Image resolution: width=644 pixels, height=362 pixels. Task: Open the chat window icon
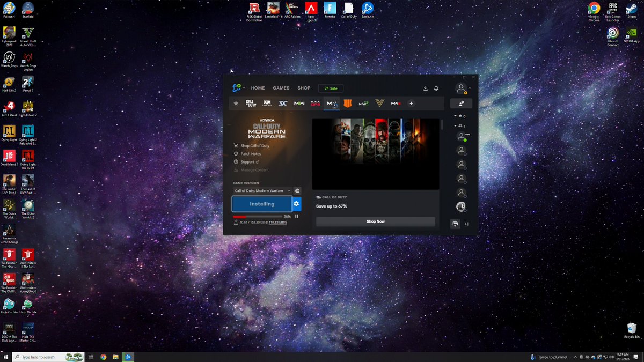pos(455,224)
